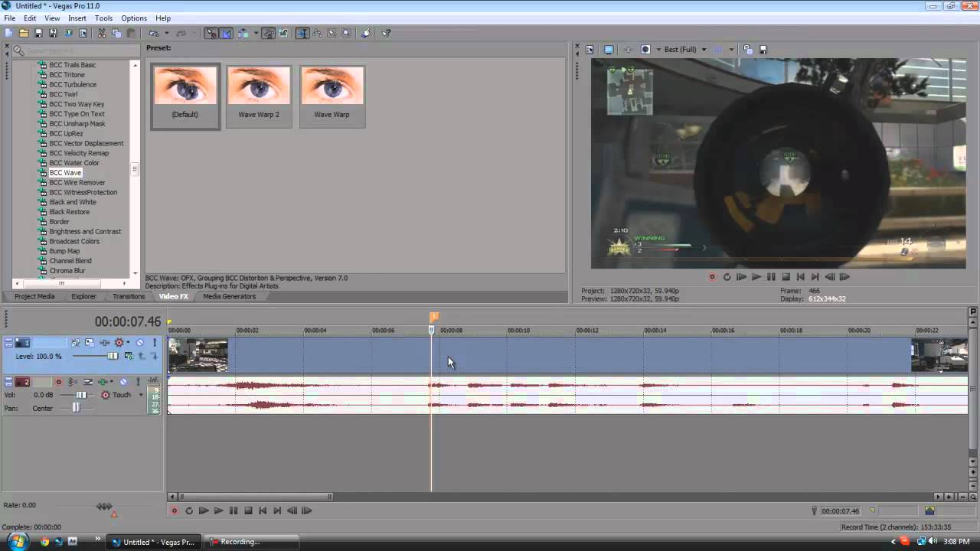Open the Auto Ripple mode dropdown arrow
This screenshot has height=551, width=980.
[256, 34]
